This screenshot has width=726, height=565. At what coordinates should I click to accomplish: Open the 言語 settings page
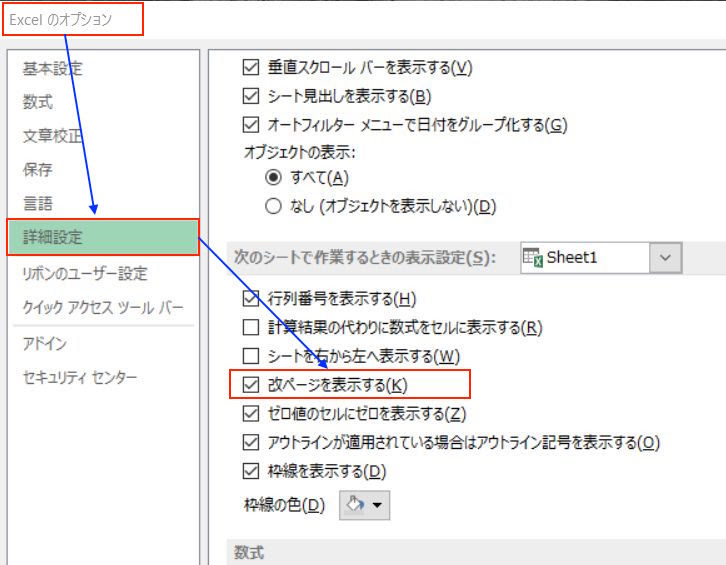tap(38, 203)
